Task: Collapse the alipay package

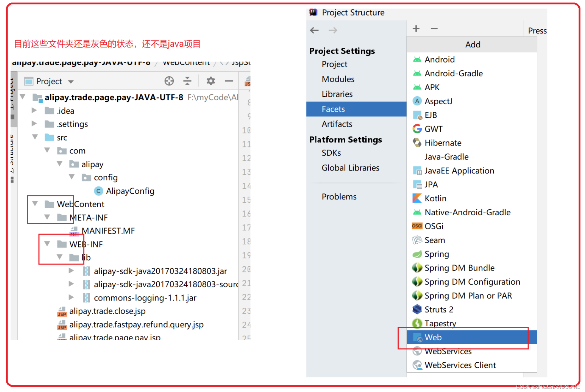Action: pos(59,163)
